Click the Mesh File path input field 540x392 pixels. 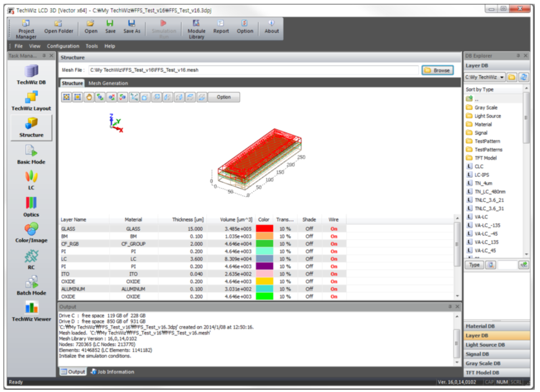click(254, 70)
